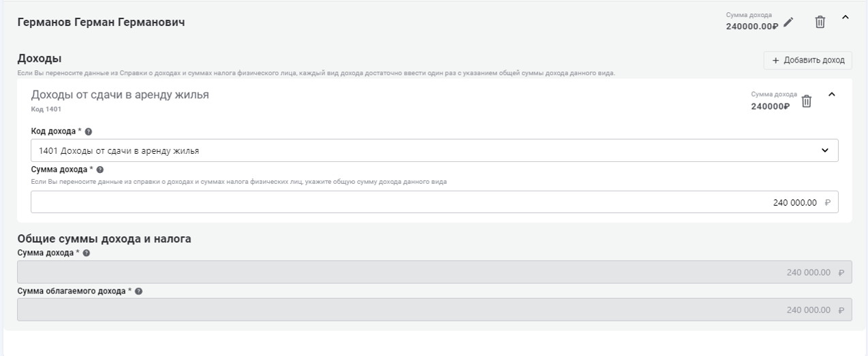Click the disabled Сумма облагаемого дохода field

click(x=434, y=310)
